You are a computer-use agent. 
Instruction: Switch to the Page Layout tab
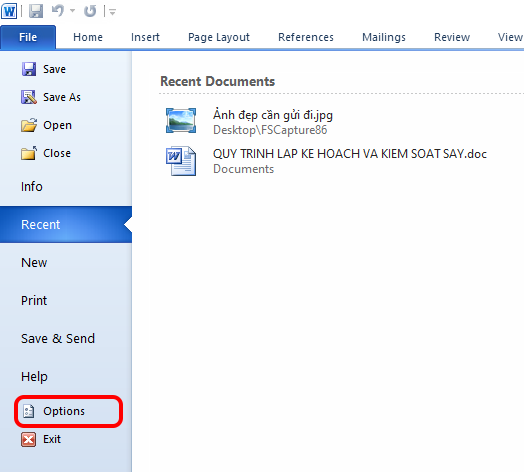(x=219, y=37)
